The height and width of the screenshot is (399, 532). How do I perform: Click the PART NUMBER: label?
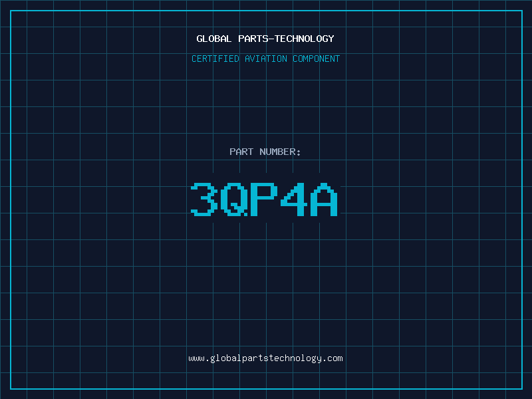(x=265, y=152)
